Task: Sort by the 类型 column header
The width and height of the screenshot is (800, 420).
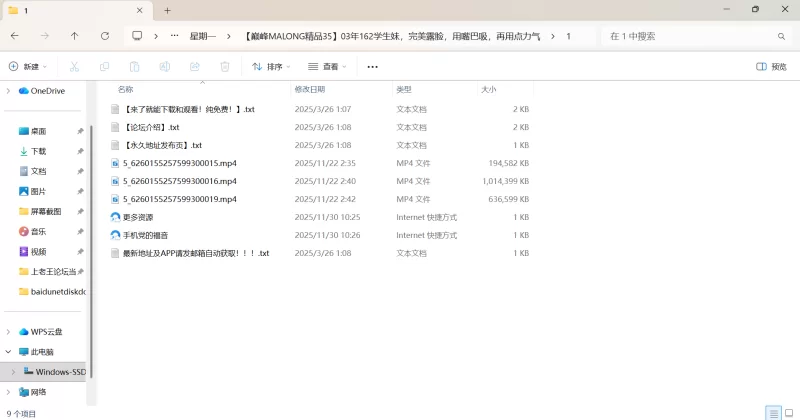Action: 404,89
